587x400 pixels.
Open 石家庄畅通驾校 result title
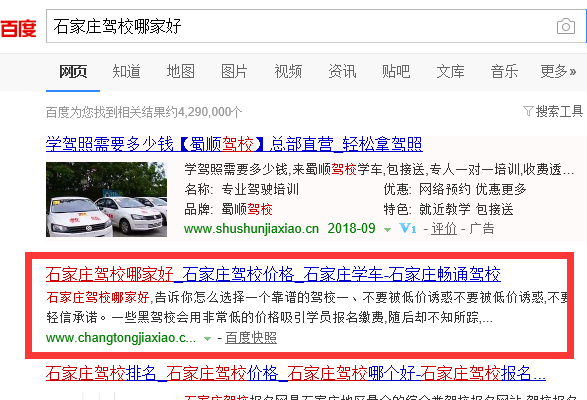click(273, 274)
